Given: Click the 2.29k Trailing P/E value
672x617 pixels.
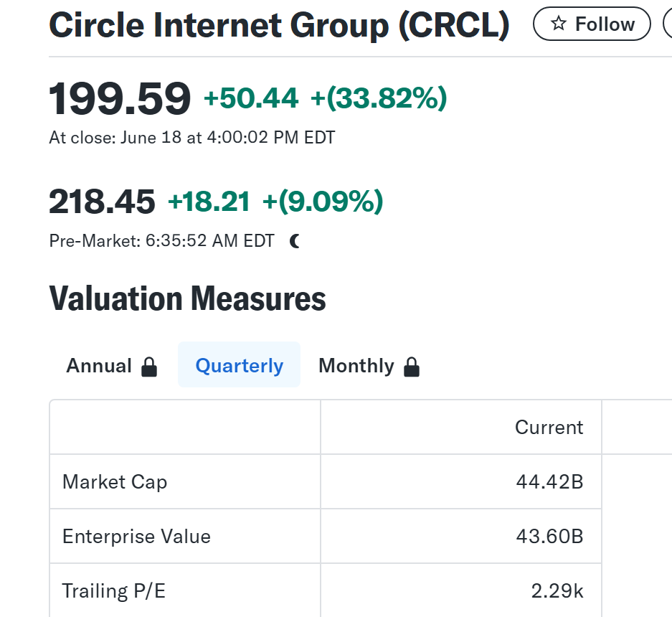Looking at the screenshot, I should (557, 590).
